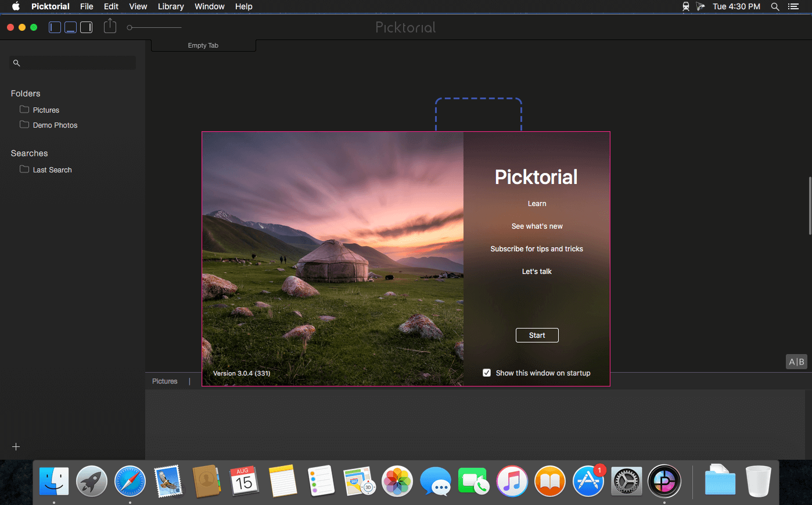Uncheck Show this window on startup
812x505 pixels.
coord(487,373)
